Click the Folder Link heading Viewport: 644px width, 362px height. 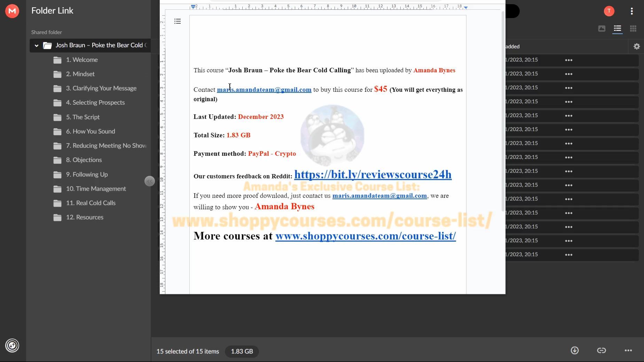point(52,11)
